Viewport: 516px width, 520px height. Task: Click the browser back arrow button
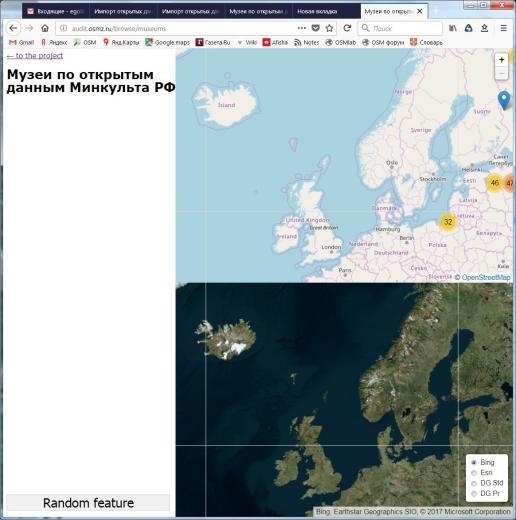click(13, 28)
